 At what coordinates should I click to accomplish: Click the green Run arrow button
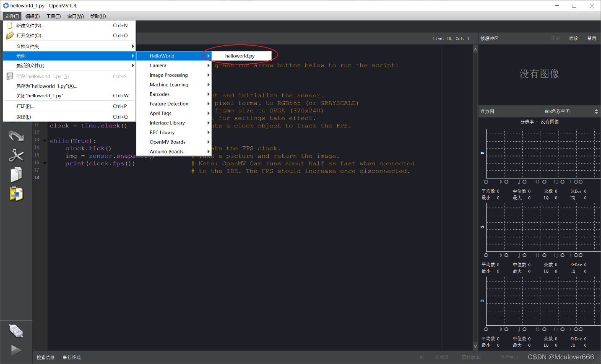[16, 350]
